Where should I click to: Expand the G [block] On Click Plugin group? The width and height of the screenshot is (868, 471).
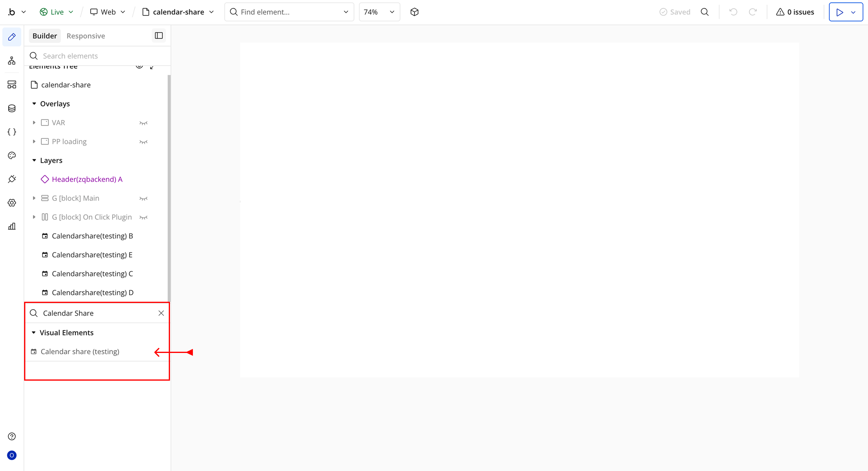tap(34, 217)
